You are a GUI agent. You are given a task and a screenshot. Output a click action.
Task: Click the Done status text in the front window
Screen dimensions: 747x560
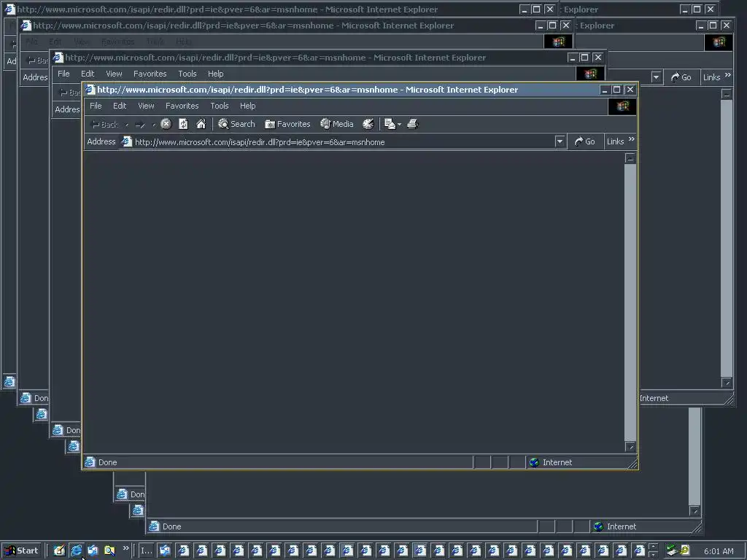pyautogui.click(x=108, y=462)
